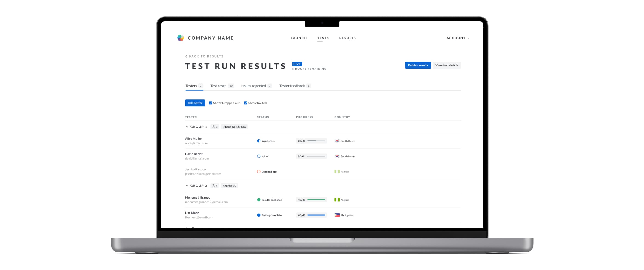Click the Philippines flag icon for Lisa Mont
The image size is (644, 270).
point(337,215)
